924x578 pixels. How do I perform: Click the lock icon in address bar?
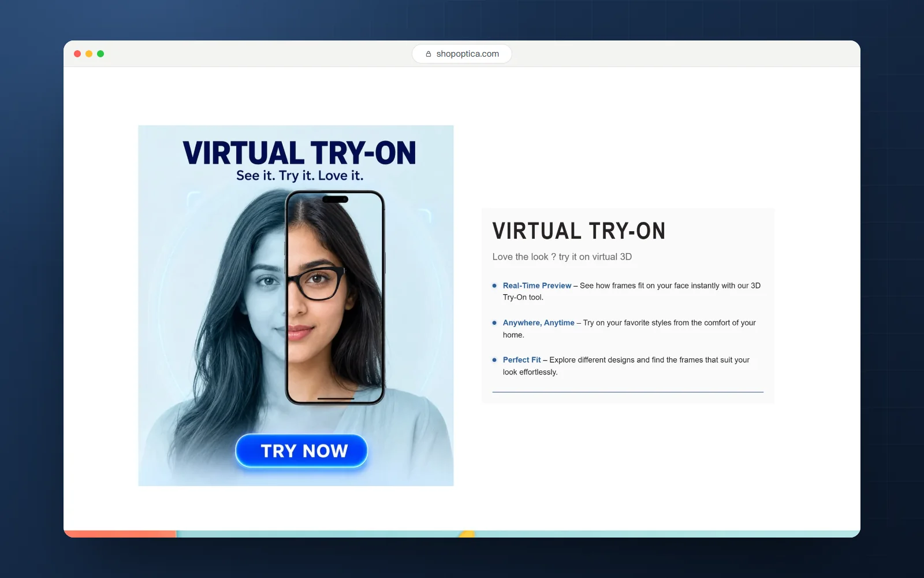(429, 54)
